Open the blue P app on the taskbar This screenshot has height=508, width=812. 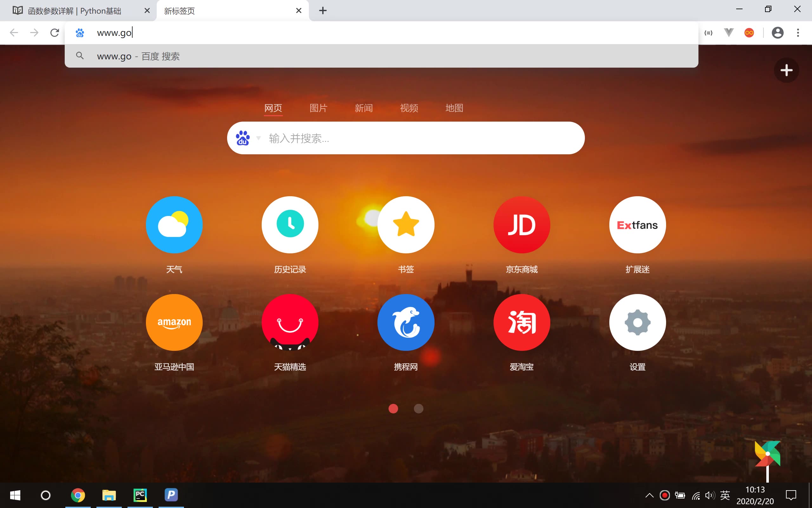click(x=171, y=495)
